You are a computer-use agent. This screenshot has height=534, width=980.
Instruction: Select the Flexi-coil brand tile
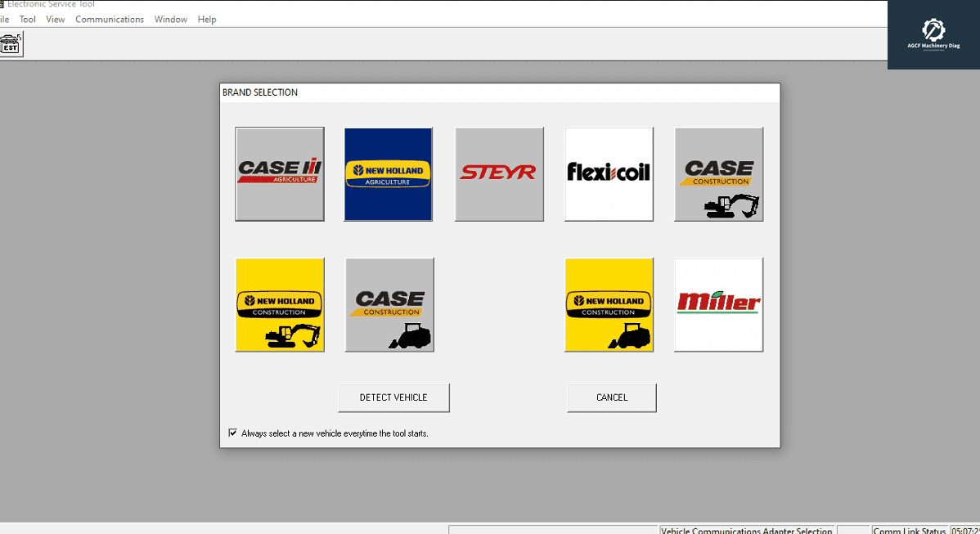[x=609, y=173]
